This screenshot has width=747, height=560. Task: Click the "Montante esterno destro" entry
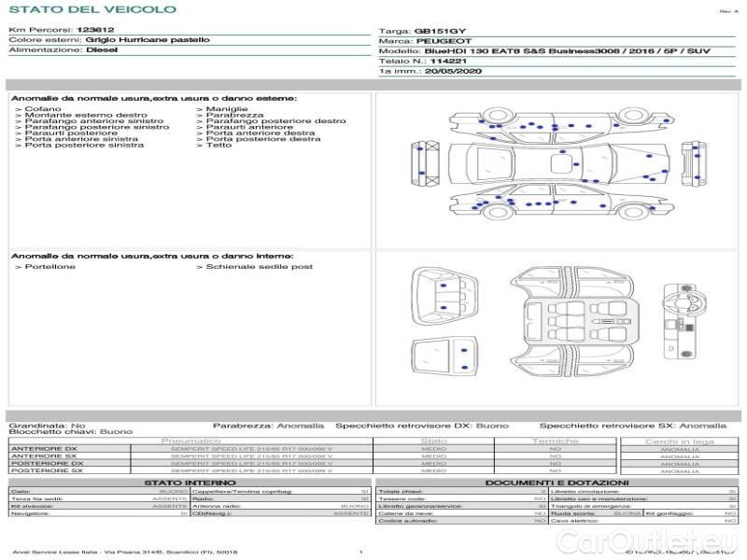(86, 115)
